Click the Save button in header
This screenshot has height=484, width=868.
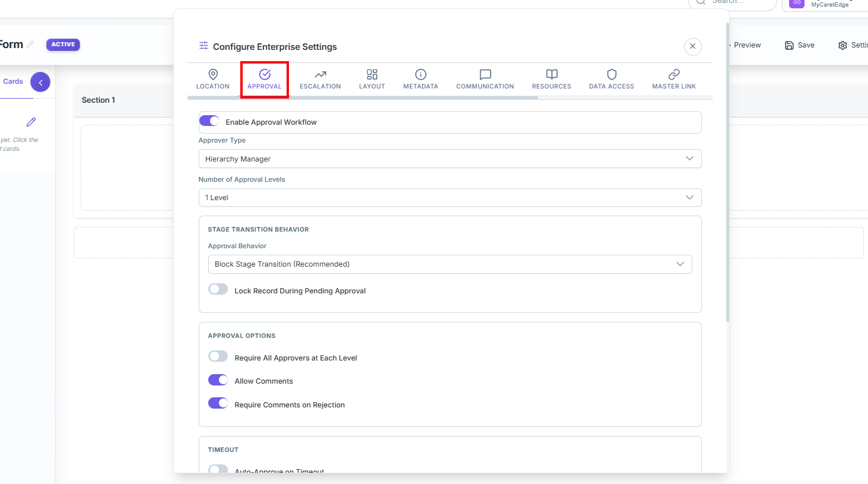[799, 45]
